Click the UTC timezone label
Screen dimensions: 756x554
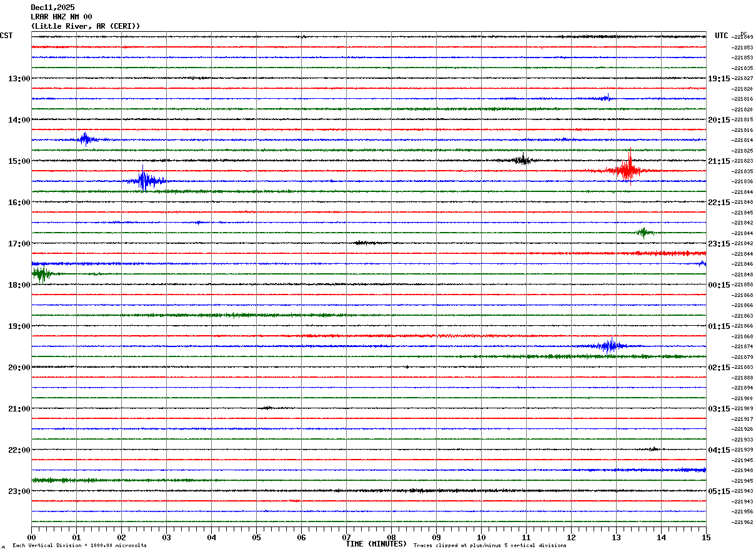(722, 36)
